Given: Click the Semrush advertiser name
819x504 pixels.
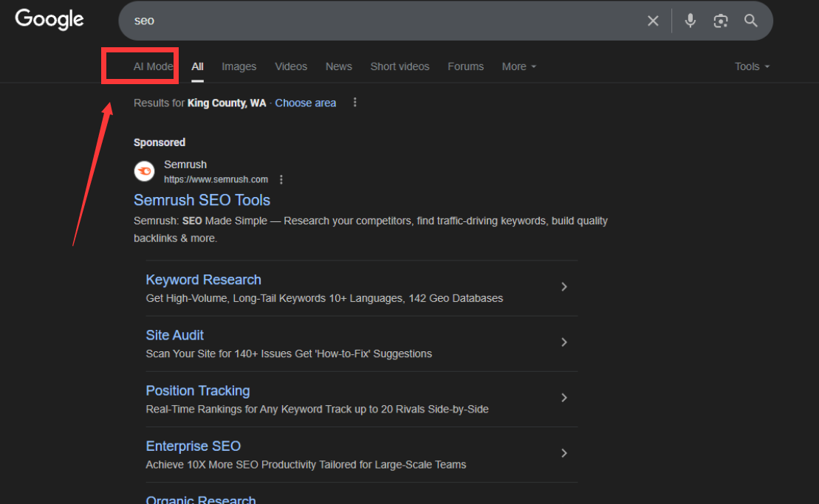Looking at the screenshot, I should click(x=185, y=165).
